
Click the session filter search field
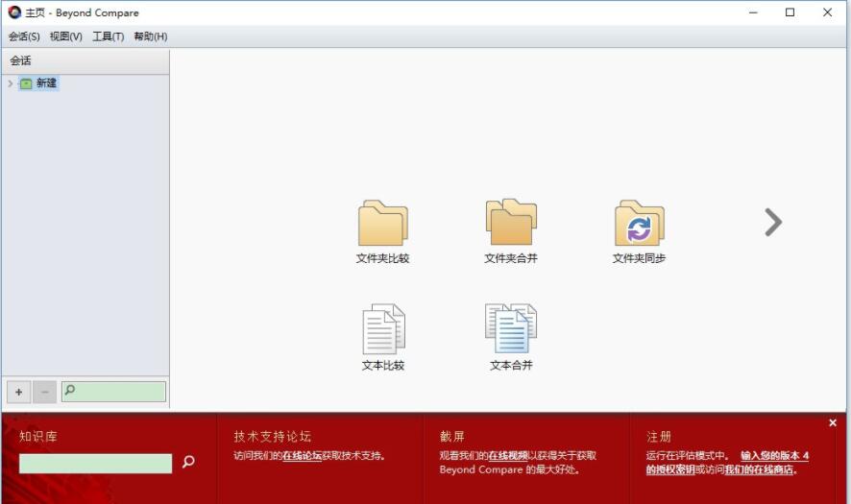113,392
